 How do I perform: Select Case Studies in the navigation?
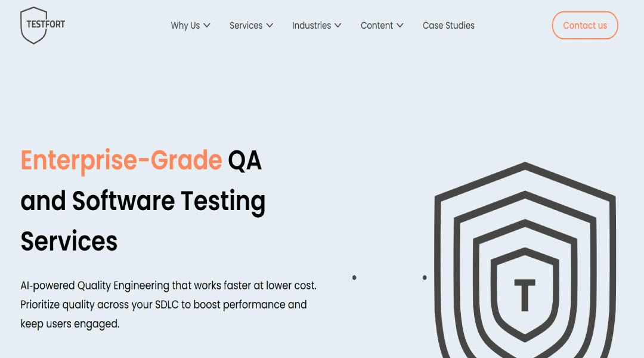(x=448, y=25)
